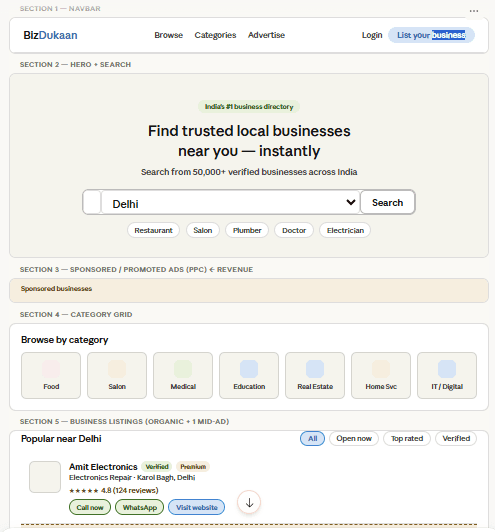The image size is (495, 532).
Task: Open the Food category tile
Action: [51, 375]
